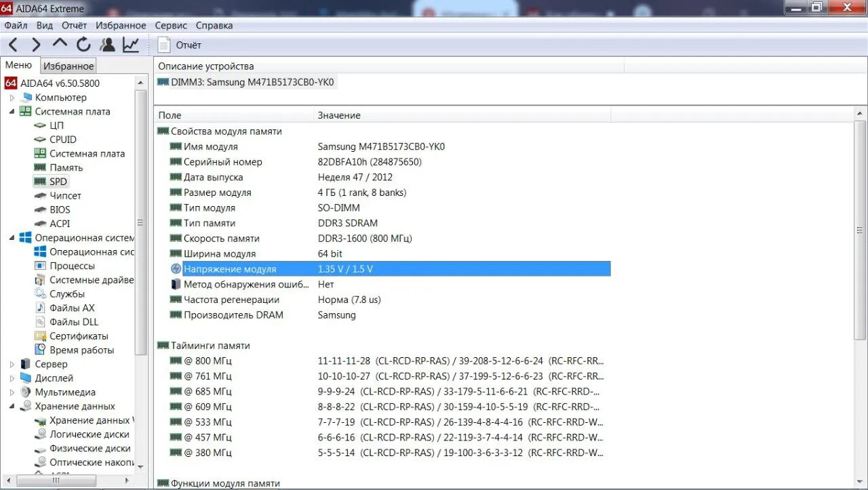Select the Скорость памяти row
Screen dimensions: 868x490
click(383, 239)
